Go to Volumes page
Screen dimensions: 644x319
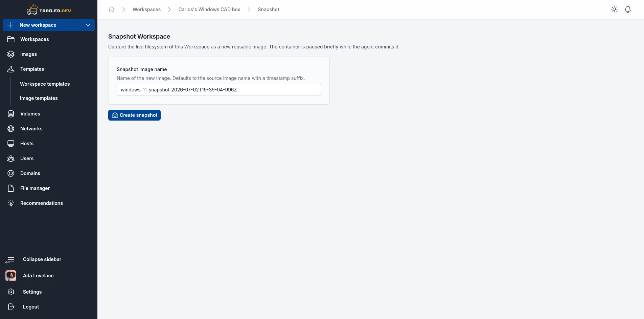30,114
